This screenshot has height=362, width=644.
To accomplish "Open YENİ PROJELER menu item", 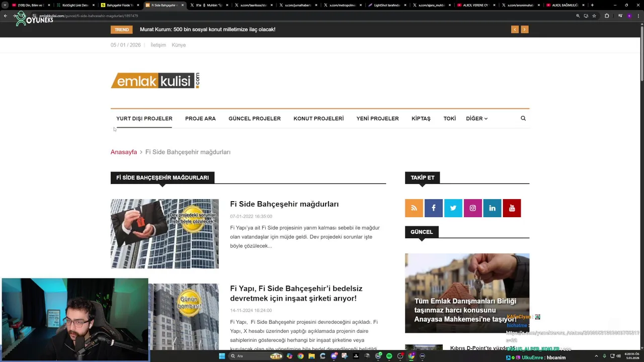I will [377, 119].
